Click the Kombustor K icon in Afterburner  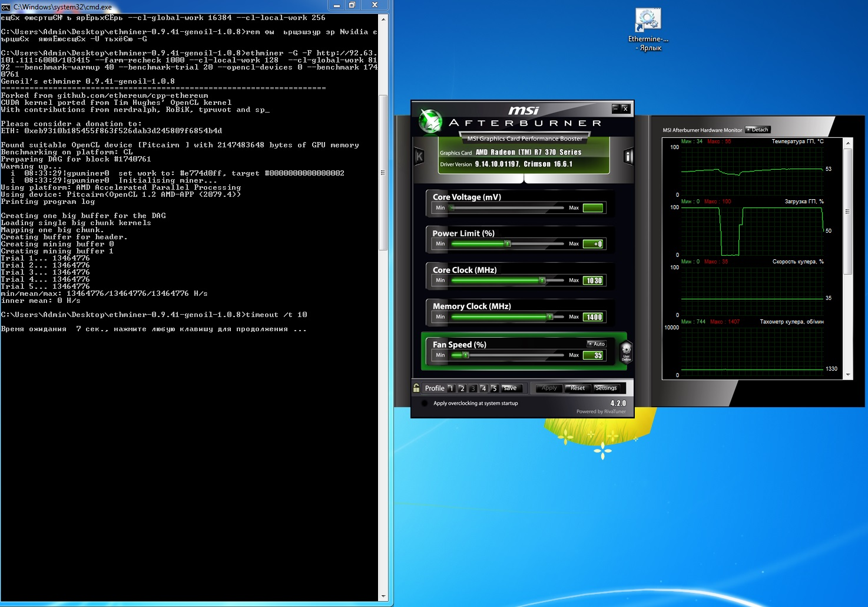pos(419,157)
